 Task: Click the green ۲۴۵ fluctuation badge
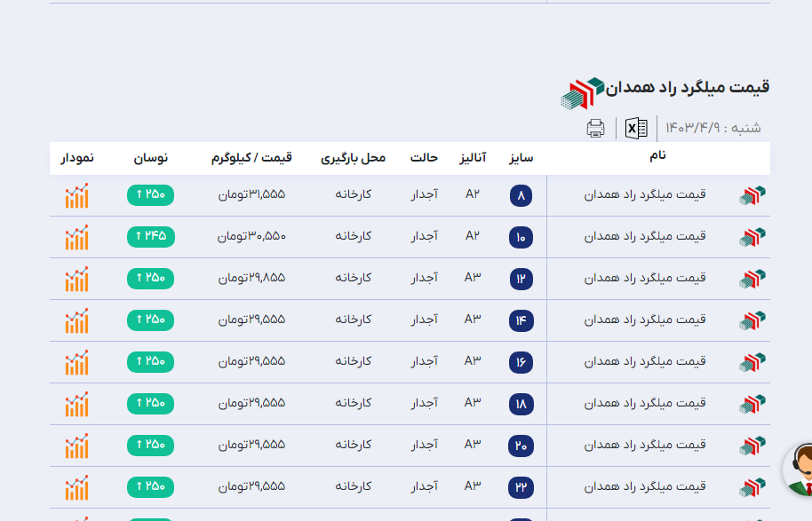(x=151, y=236)
